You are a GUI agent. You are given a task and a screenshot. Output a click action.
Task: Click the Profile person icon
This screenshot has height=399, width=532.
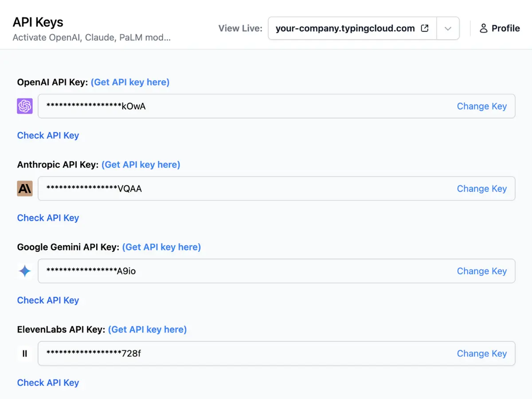coord(484,28)
